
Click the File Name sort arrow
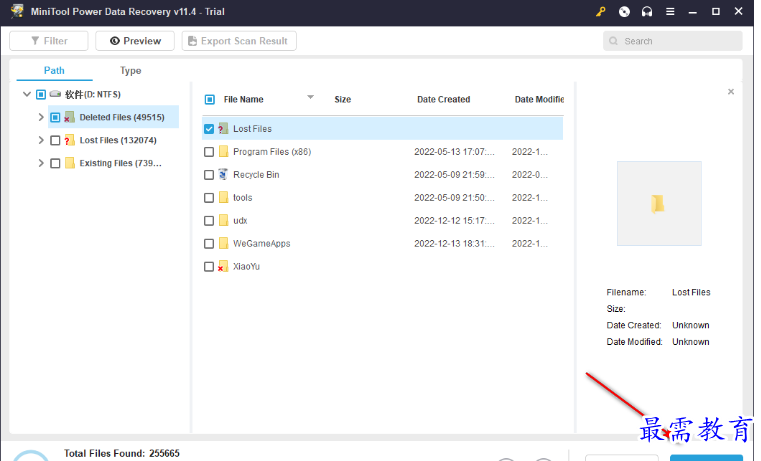tap(310, 98)
